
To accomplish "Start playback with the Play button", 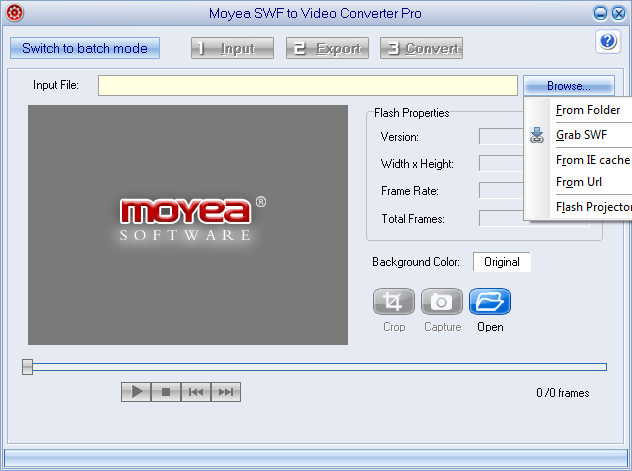I will (x=136, y=392).
